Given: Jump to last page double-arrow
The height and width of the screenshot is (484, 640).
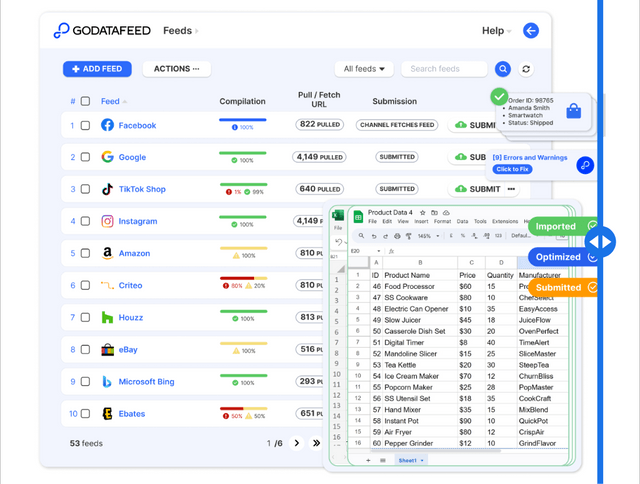Looking at the screenshot, I should click(316, 443).
